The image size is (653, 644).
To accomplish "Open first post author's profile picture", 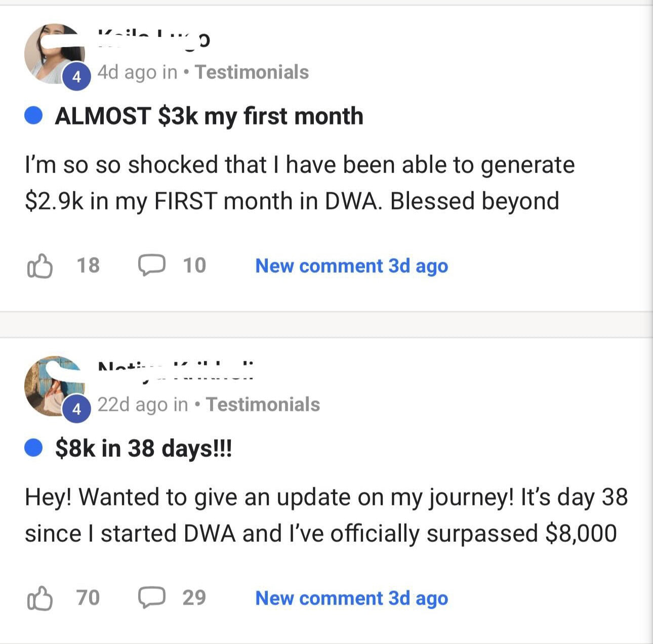I will point(55,54).
